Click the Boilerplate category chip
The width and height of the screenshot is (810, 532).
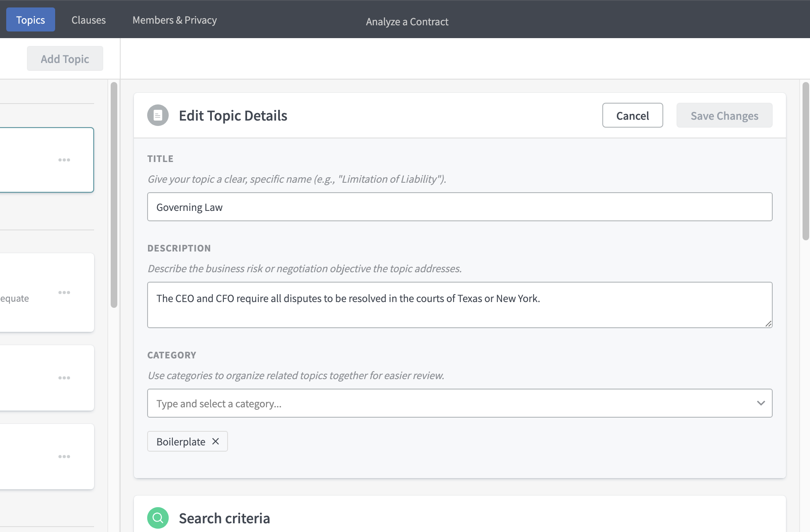187,441
